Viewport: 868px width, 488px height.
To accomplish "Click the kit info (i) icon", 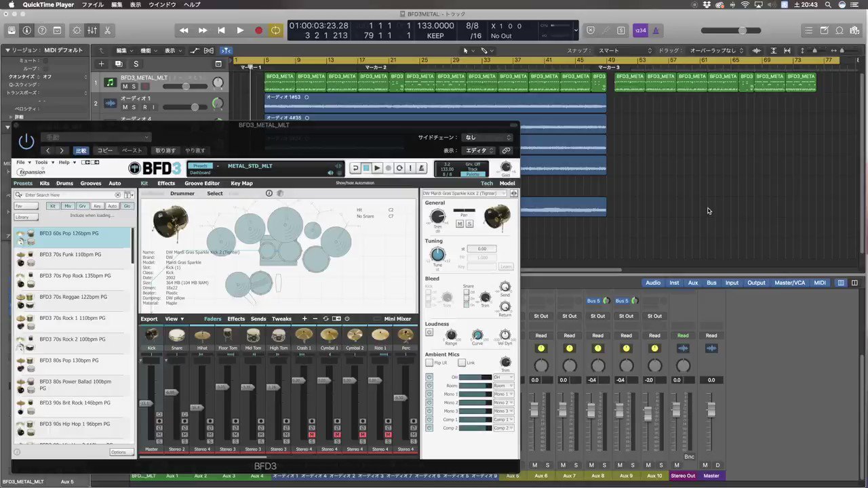I will [269, 193].
